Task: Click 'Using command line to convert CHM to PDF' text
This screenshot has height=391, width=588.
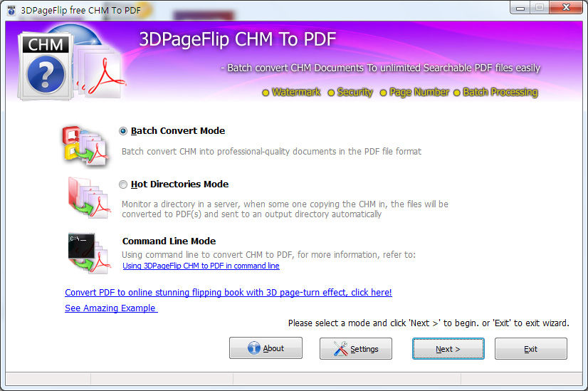Action: [x=268, y=255]
